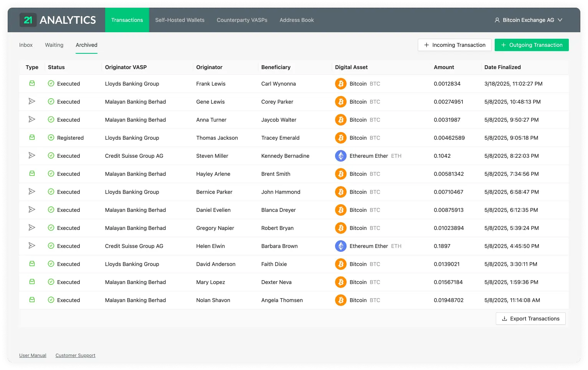This screenshot has height=370, width=588.
Task: Click the outgoing arrow icon in Anna Turner row
Action: click(x=32, y=119)
